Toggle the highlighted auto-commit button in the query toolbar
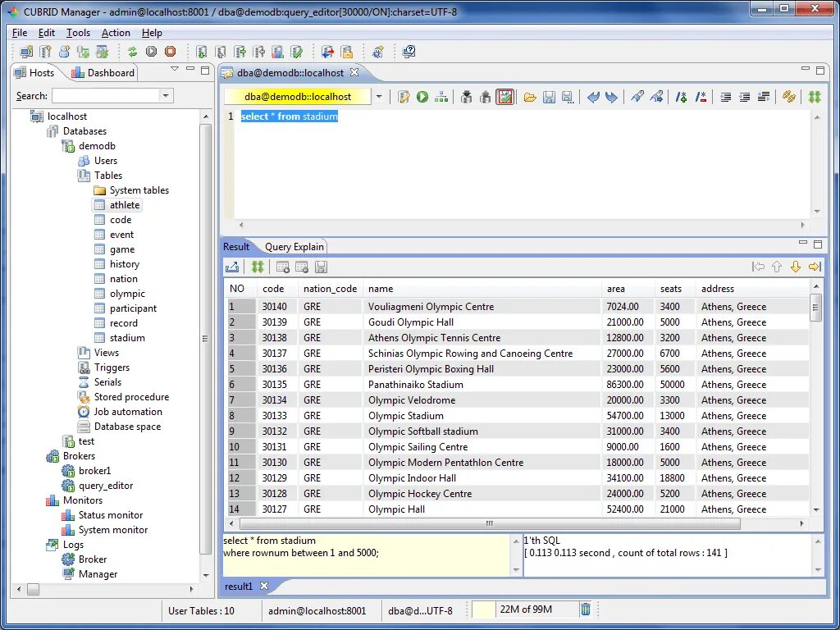840x630 pixels. pos(504,97)
